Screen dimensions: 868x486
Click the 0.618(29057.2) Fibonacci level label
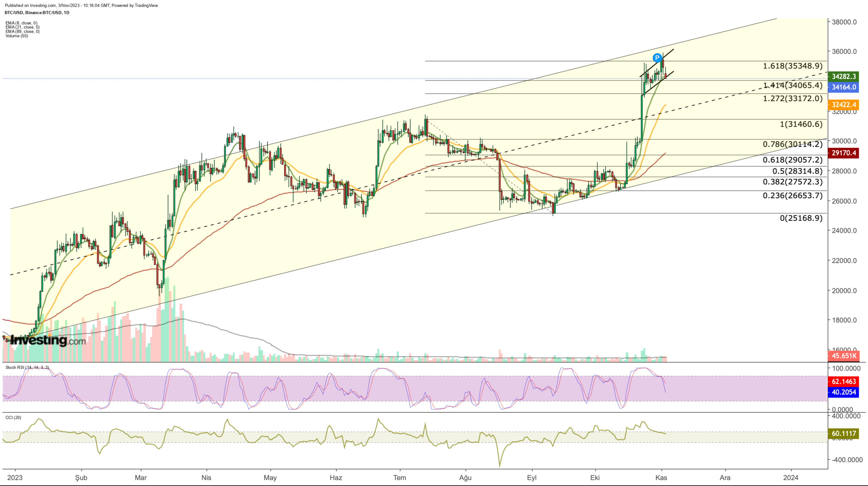pos(793,160)
